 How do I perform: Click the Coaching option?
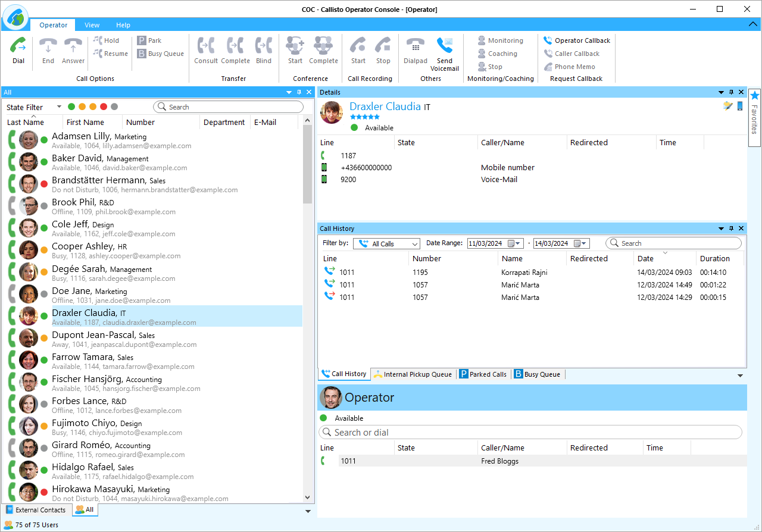[x=497, y=54]
